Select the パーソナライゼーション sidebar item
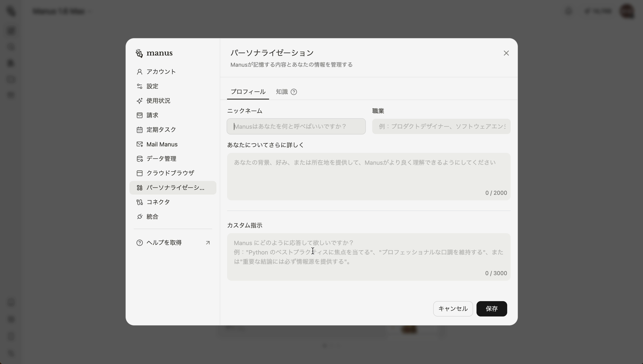 [x=173, y=188]
